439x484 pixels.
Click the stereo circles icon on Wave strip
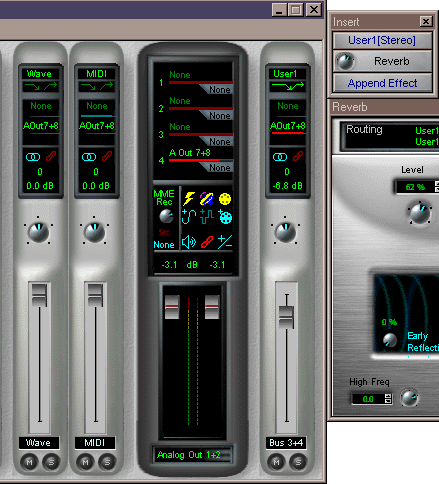[x=33, y=157]
